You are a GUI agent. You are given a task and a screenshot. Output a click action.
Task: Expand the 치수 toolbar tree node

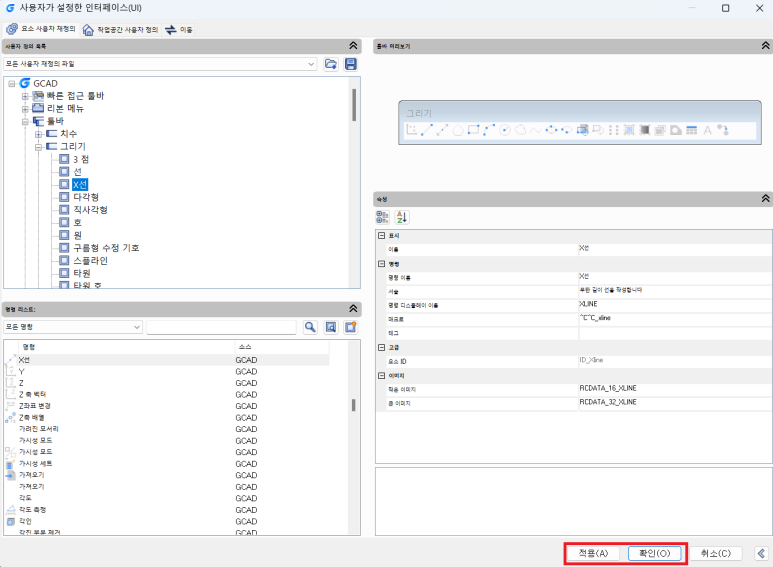(x=38, y=134)
